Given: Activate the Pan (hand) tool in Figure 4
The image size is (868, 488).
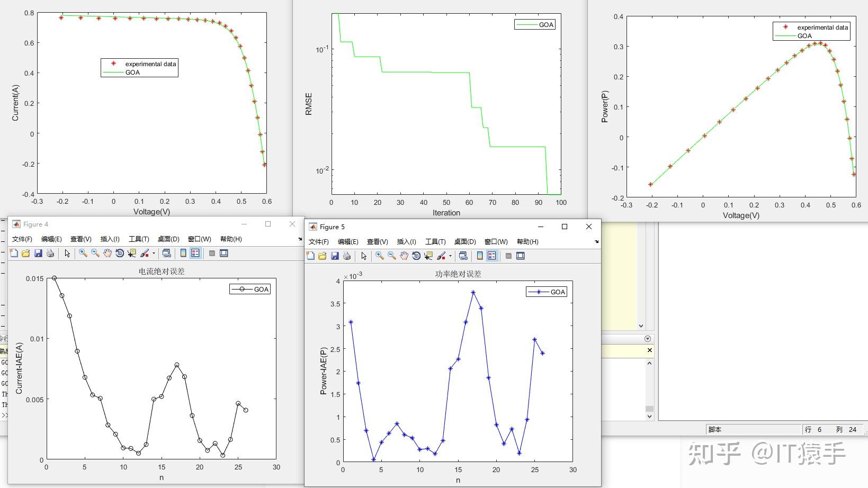Looking at the screenshot, I should click(x=108, y=253).
